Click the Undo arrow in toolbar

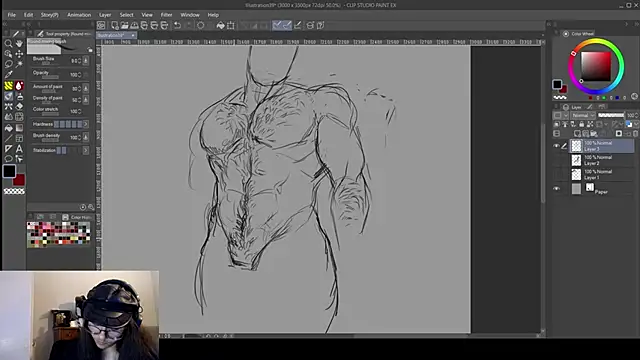tap(178, 25)
